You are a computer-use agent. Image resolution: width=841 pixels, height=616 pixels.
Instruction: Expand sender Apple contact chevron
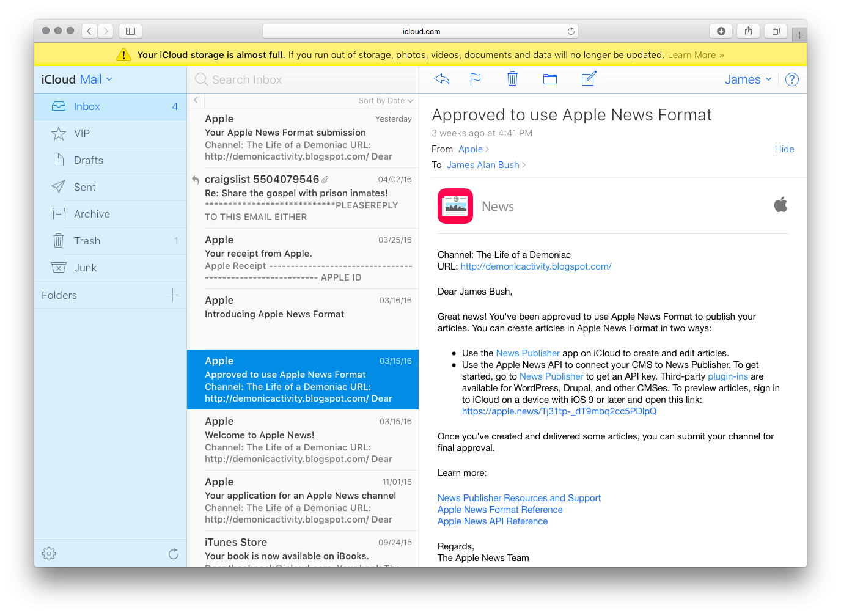click(x=487, y=149)
